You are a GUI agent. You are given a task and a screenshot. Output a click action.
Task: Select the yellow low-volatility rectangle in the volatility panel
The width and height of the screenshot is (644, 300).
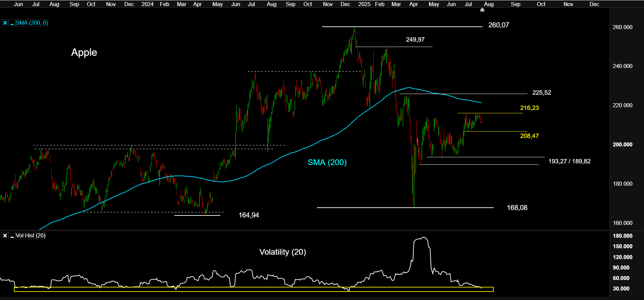pos(253,289)
